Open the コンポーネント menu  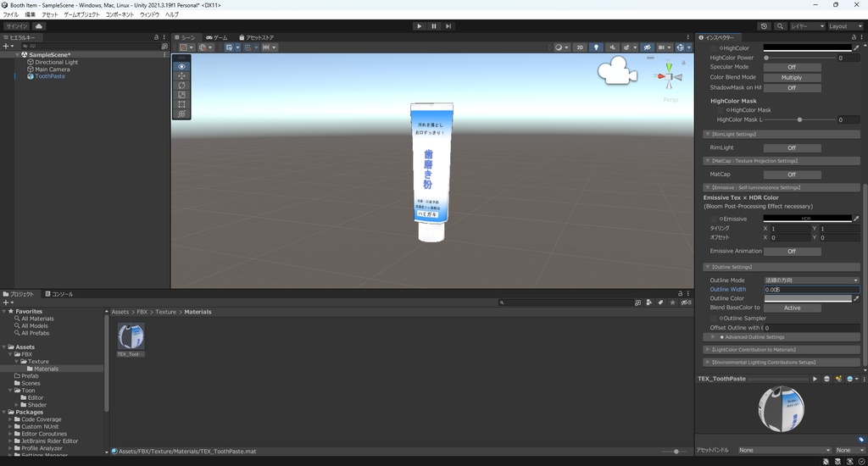click(x=120, y=14)
